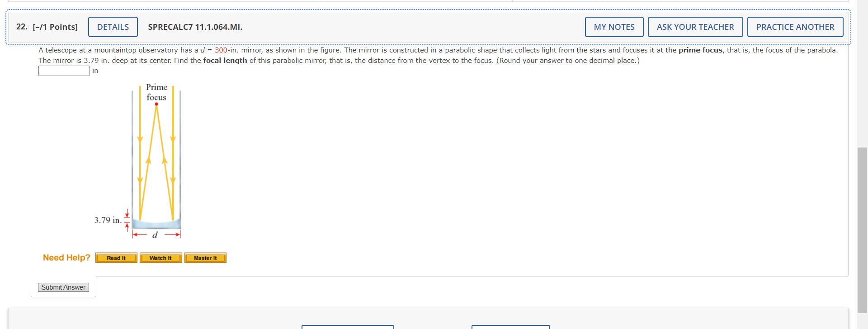
Task: Click the question number 22 label
Action: 22,27
